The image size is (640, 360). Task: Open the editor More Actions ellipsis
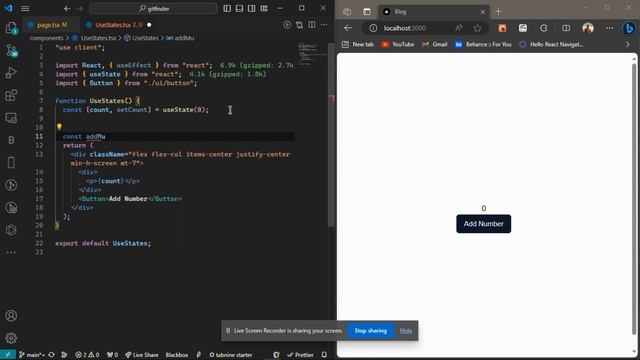point(324,25)
